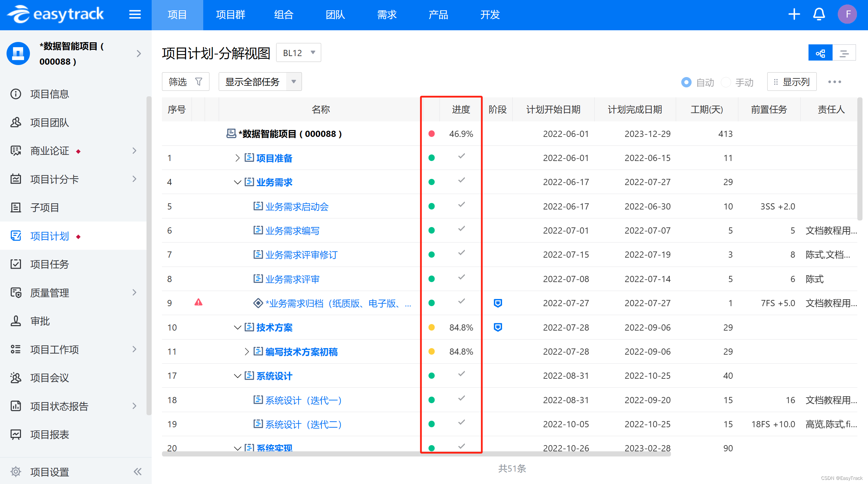
Task: Select the 手动 scheduling radio button
Action: [x=726, y=82]
